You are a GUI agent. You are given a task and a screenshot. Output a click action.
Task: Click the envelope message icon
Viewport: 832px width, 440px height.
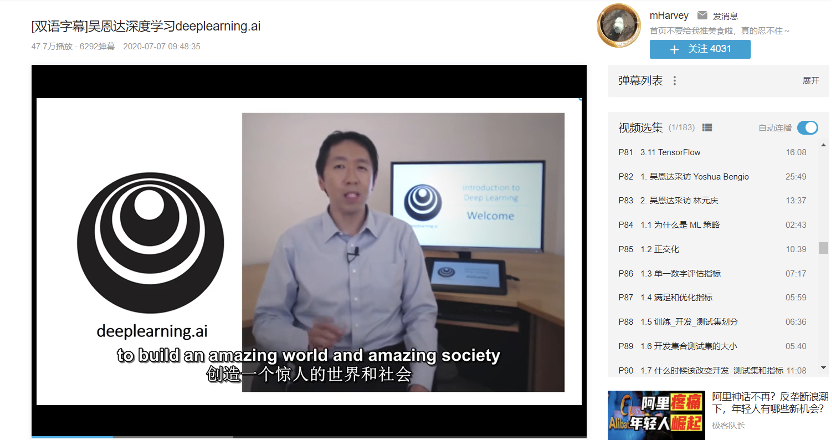702,15
